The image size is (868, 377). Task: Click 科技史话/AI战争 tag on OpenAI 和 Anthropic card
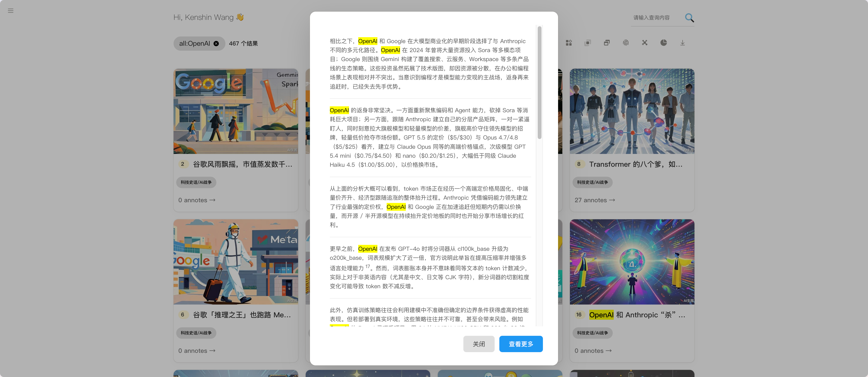pos(592,333)
